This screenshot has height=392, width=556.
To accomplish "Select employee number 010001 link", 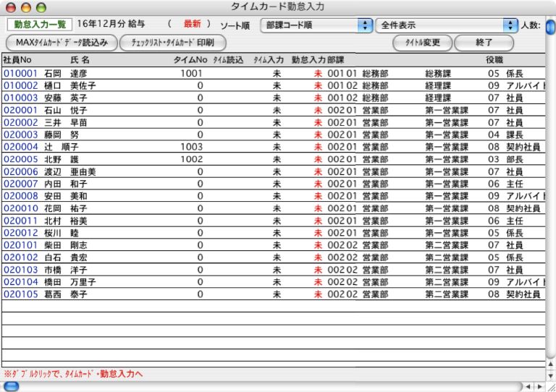I will point(20,74).
